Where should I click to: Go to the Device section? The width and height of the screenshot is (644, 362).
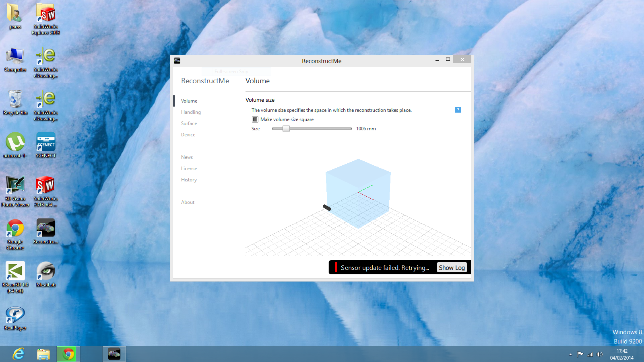point(188,135)
